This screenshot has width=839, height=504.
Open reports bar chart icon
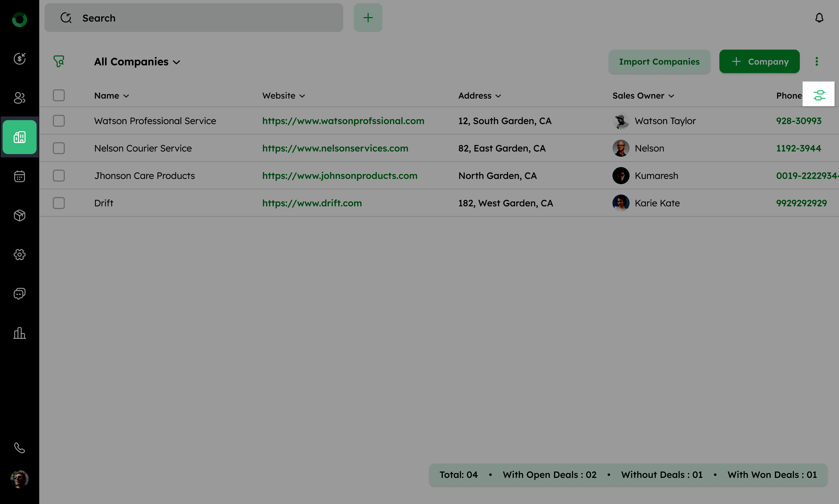19,333
